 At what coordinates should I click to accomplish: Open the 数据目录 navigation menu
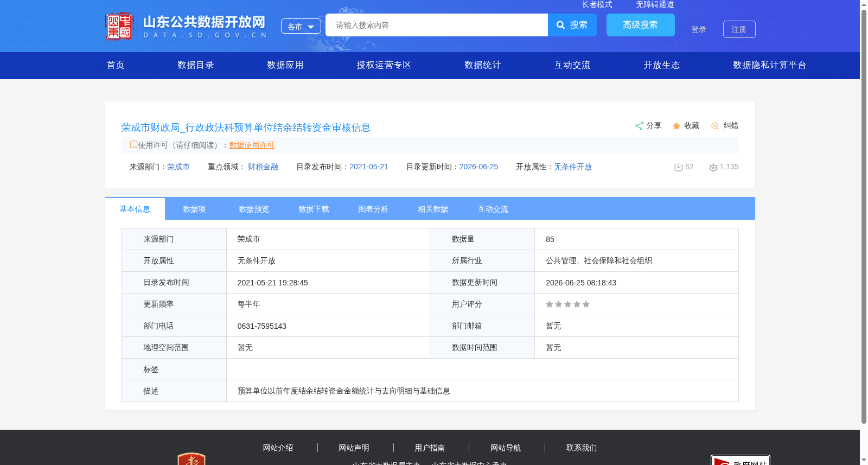coord(196,65)
